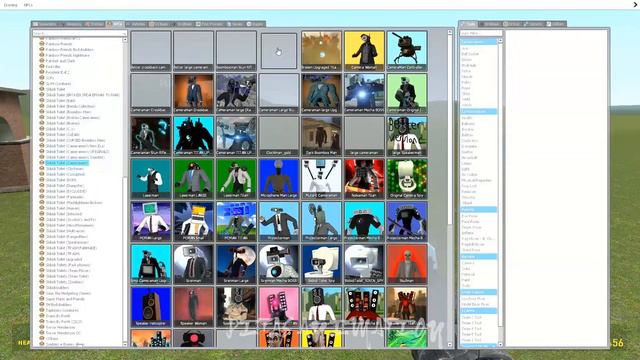Select the Tools tab in right panel
640x360 pixels.
click(469, 24)
